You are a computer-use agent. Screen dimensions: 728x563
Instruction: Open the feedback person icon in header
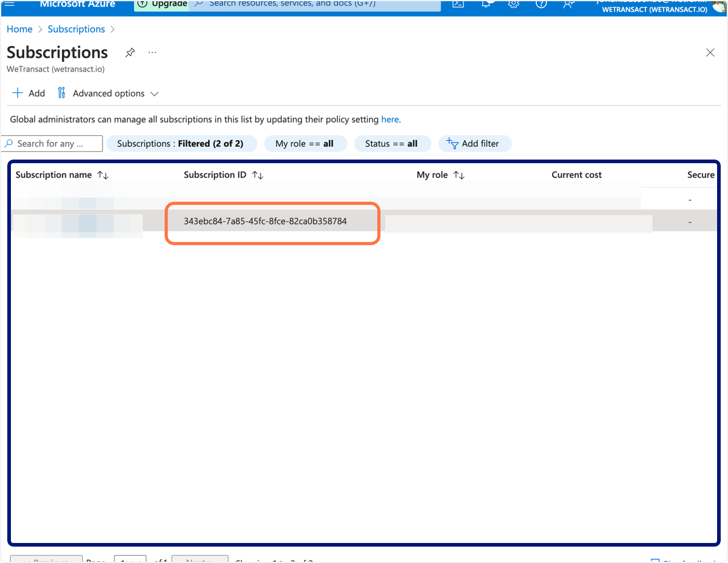click(x=568, y=4)
